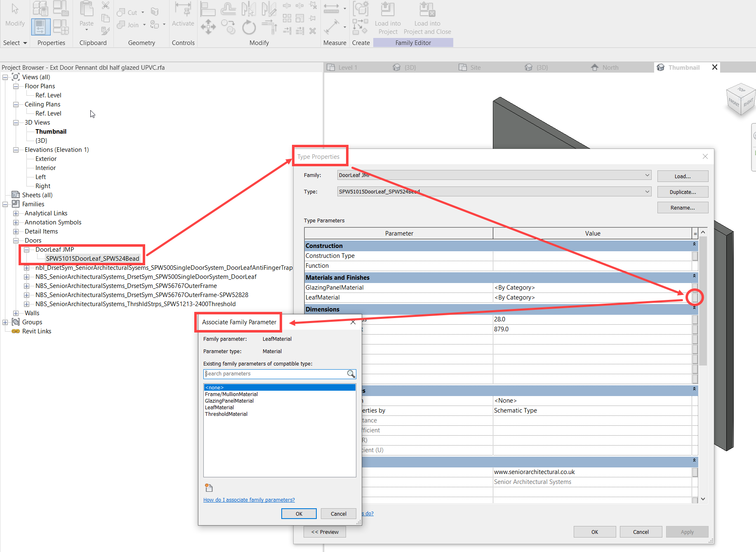Click associate button for LeafMaterial row
The height and width of the screenshot is (552, 756).
pyautogui.click(x=695, y=297)
